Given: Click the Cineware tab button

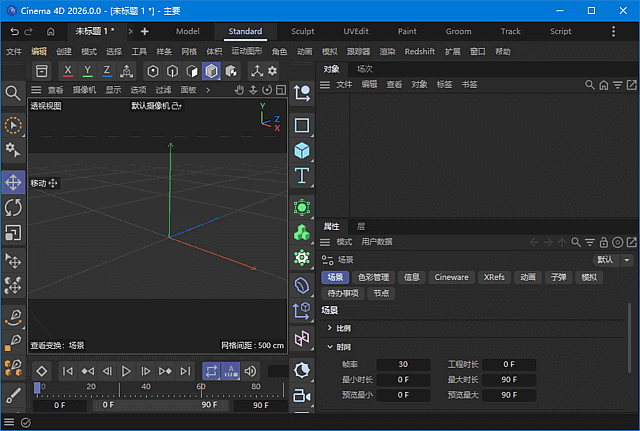Looking at the screenshot, I should pos(451,277).
